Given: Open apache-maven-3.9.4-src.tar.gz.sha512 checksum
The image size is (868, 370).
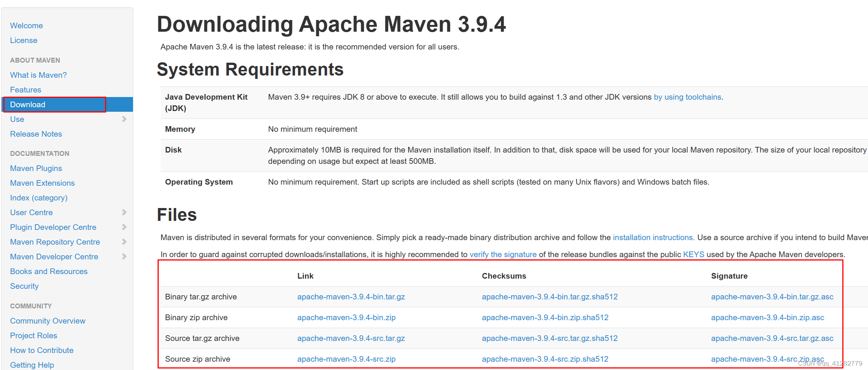Looking at the screenshot, I should coord(550,338).
